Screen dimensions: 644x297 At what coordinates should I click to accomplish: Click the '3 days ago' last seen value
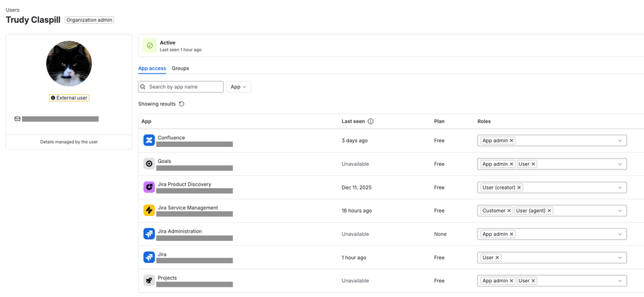(355, 140)
